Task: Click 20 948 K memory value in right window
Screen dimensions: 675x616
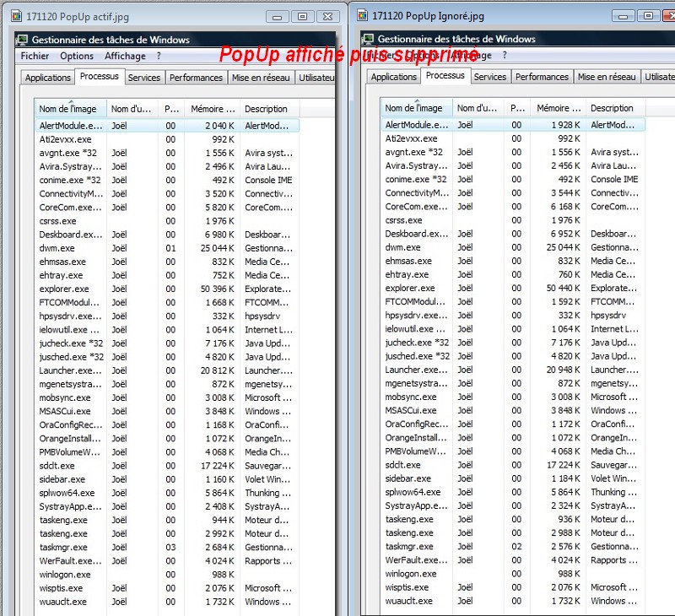Action: click(564, 370)
